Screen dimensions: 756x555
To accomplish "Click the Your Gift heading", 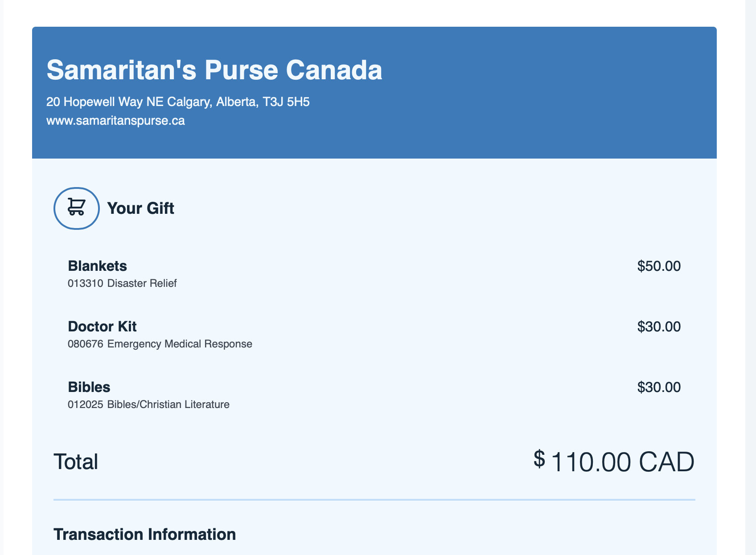I will pos(140,208).
